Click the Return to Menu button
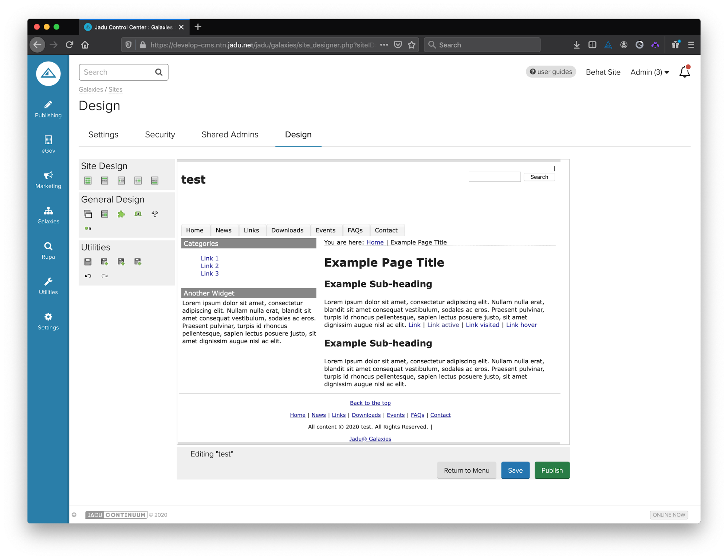This screenshot has height=560, width=728. pos(466,470)
